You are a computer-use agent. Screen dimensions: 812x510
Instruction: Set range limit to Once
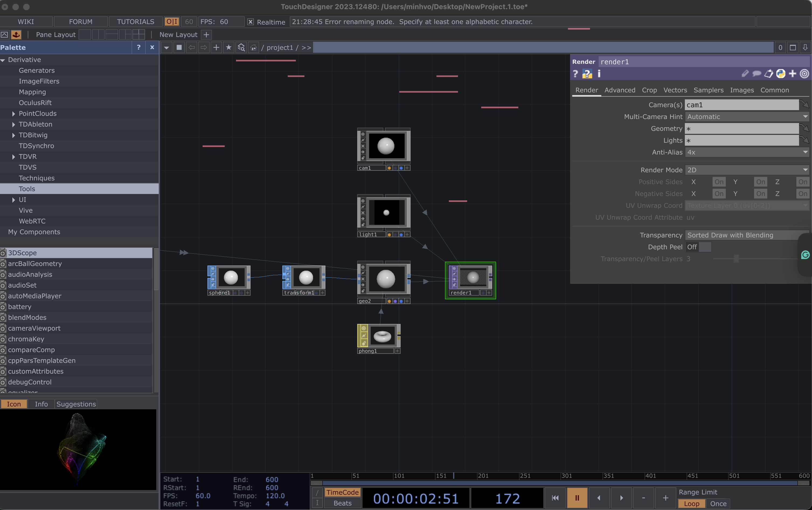[718, 504]
